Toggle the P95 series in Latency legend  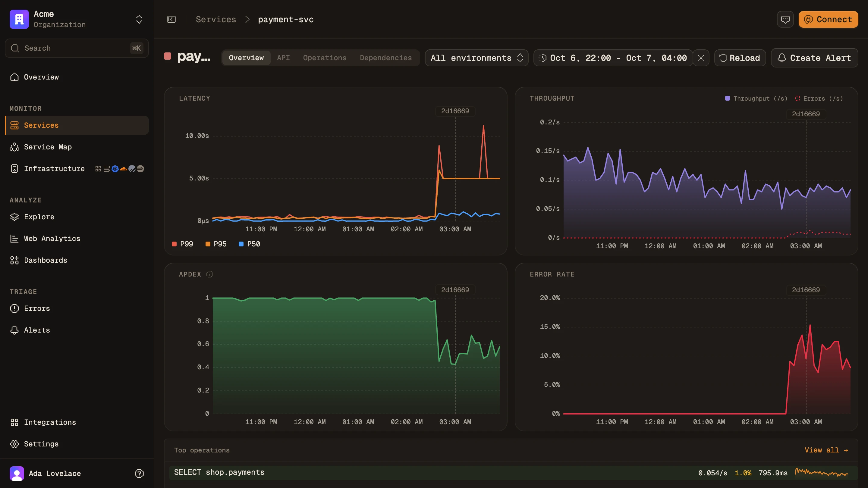[x=216, y=244]
